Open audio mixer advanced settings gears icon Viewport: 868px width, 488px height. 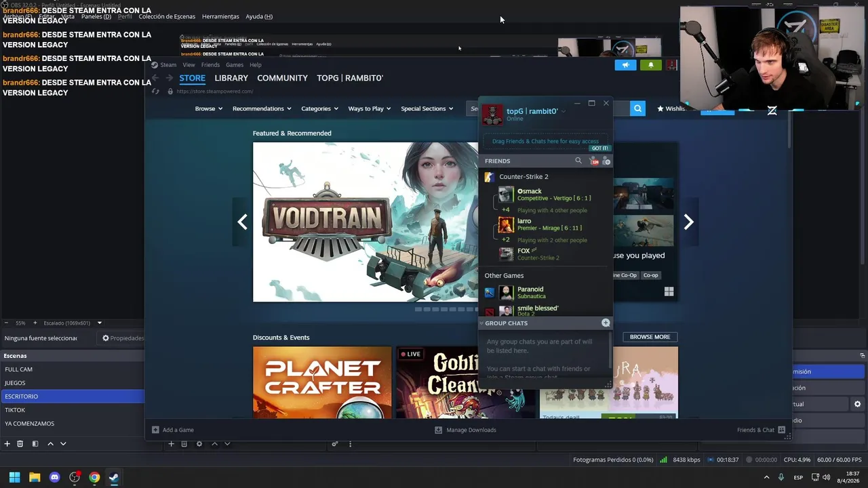[x=334, y=444]
